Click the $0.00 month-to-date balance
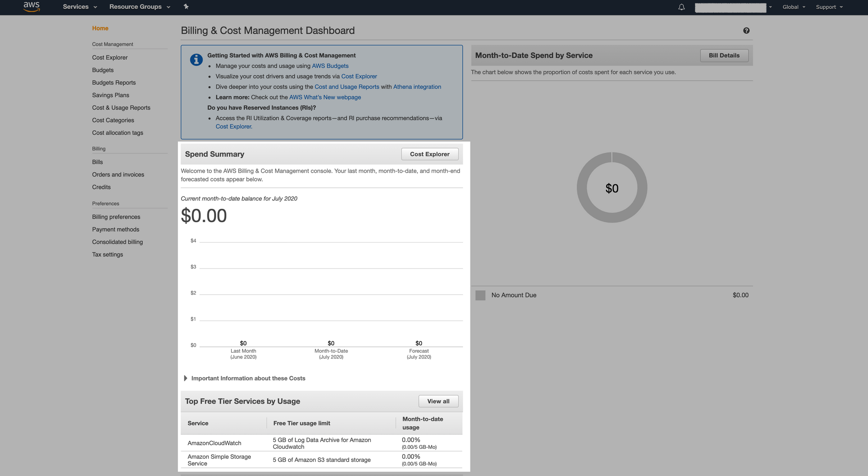The width and height of the screenshot is (868, 476). pos(204,216)
